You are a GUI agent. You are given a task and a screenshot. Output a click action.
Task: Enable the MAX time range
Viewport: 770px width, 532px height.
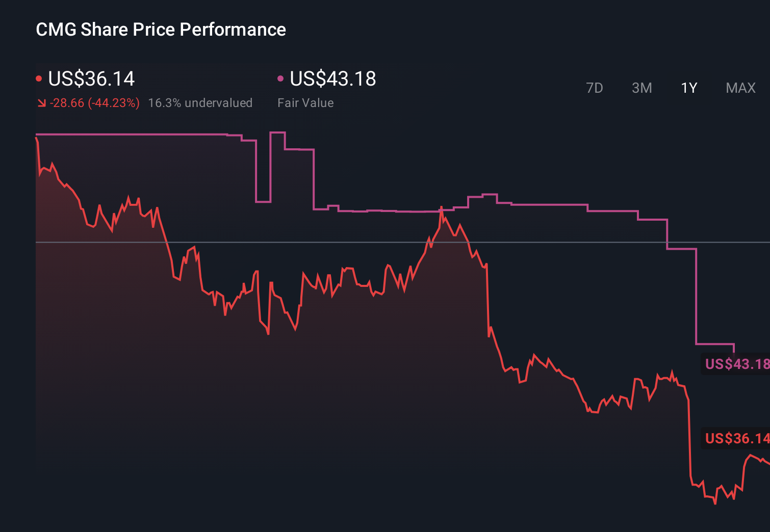click(740, 88)
